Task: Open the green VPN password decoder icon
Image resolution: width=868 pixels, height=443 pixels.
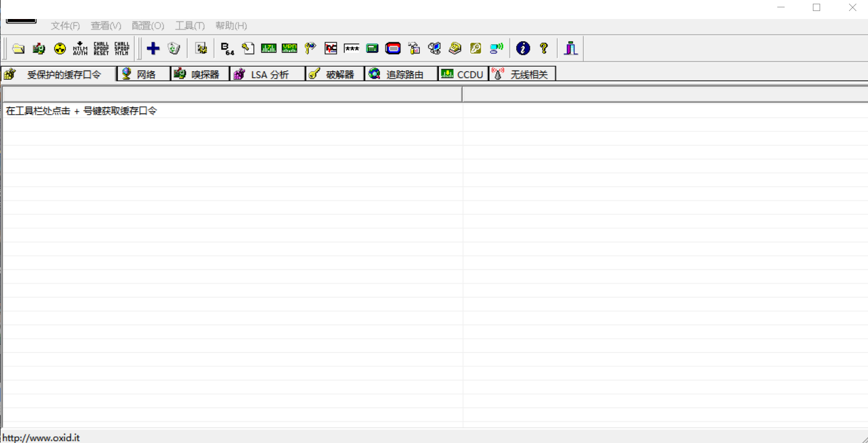Action: coord(289,48)
